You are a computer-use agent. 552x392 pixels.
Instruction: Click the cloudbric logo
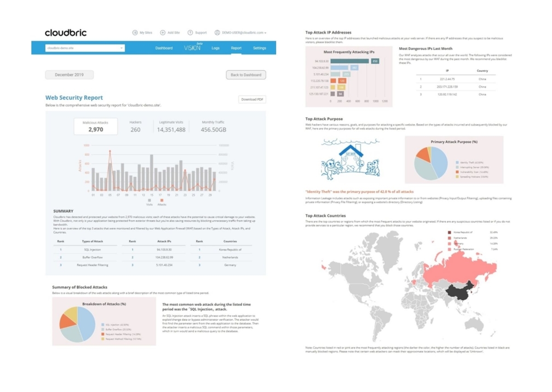[65, 33]
